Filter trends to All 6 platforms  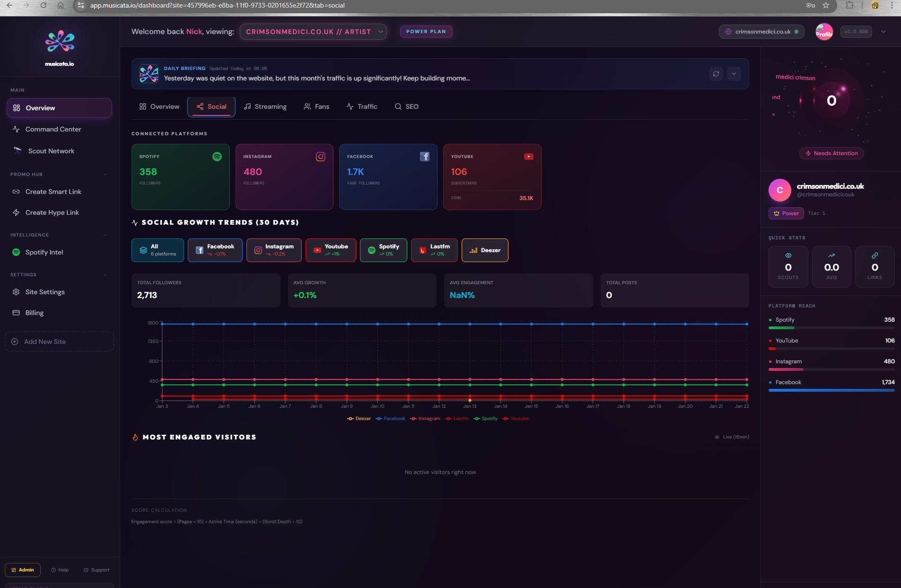(x=157, y=250)
